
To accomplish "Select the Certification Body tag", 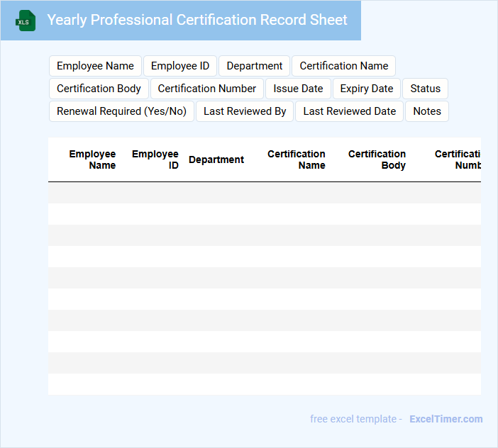I will coord(99,89).
